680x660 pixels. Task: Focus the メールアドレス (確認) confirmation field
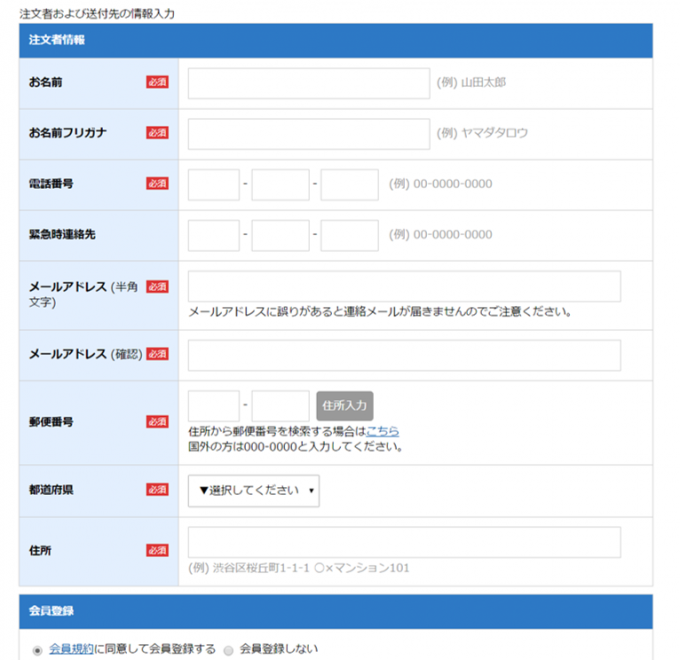tap(404, 355)
